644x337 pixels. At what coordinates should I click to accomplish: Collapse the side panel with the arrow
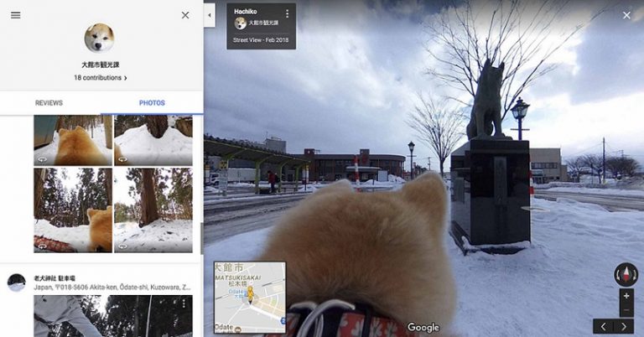210,15
